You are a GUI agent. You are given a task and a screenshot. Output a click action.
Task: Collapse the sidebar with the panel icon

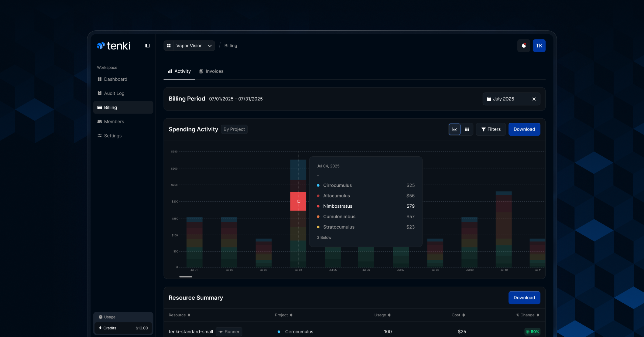147,46
